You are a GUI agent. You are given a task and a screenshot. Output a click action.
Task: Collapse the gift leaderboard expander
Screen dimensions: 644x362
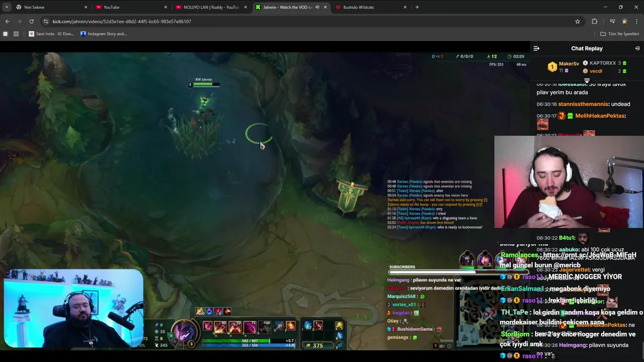tap(587, 80)
